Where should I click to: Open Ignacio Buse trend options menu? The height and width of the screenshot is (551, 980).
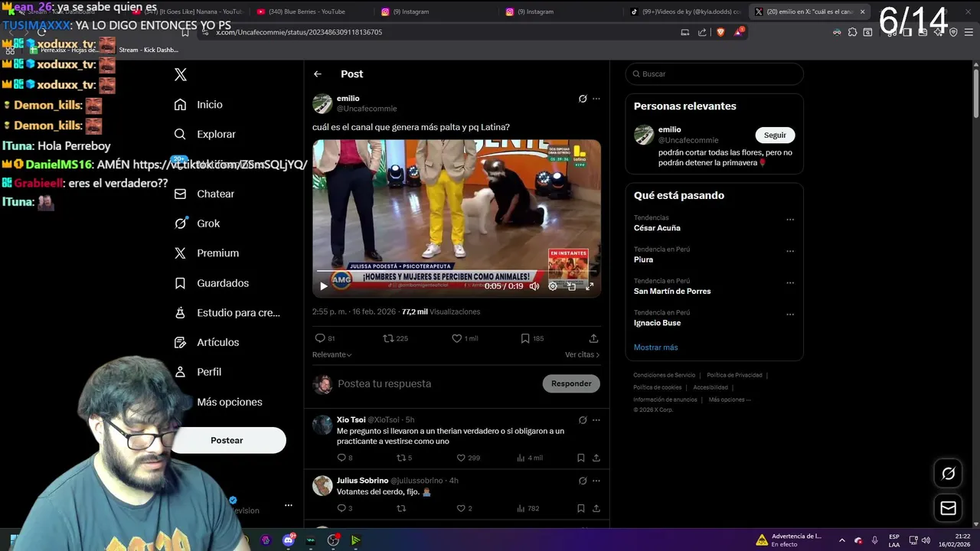point(790,315)
